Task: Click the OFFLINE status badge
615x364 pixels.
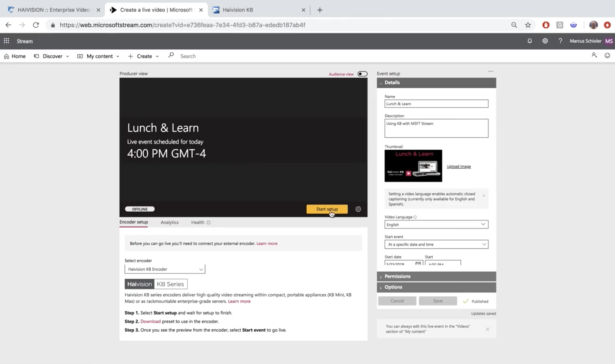Action: point(140,209)
